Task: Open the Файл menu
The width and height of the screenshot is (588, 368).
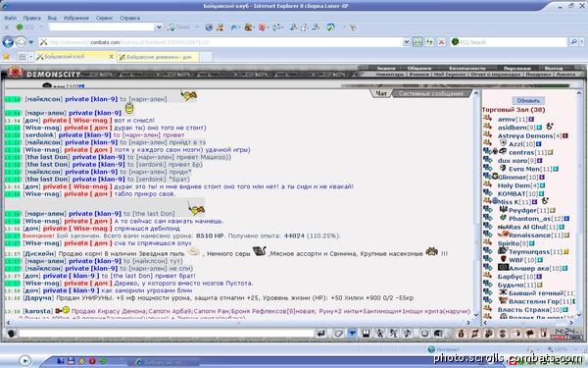Action: click(10, 18)
